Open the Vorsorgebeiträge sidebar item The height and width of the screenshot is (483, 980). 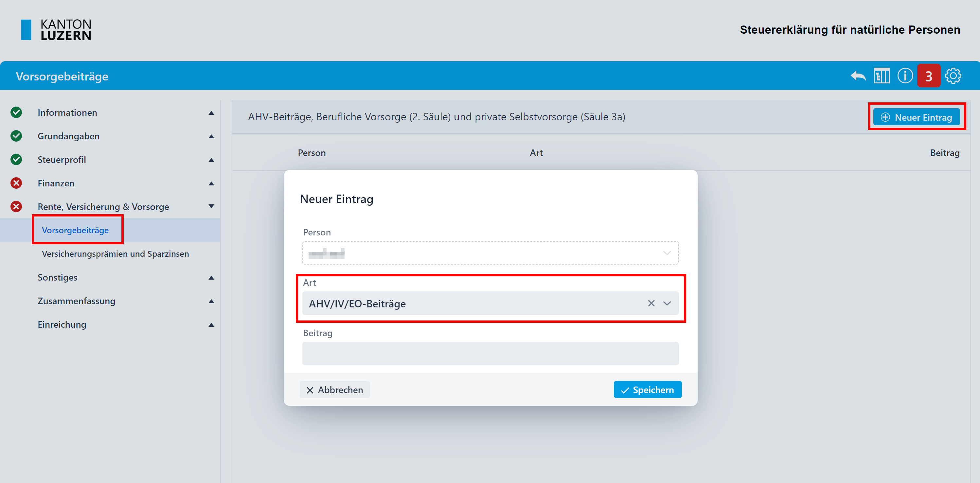75,230
